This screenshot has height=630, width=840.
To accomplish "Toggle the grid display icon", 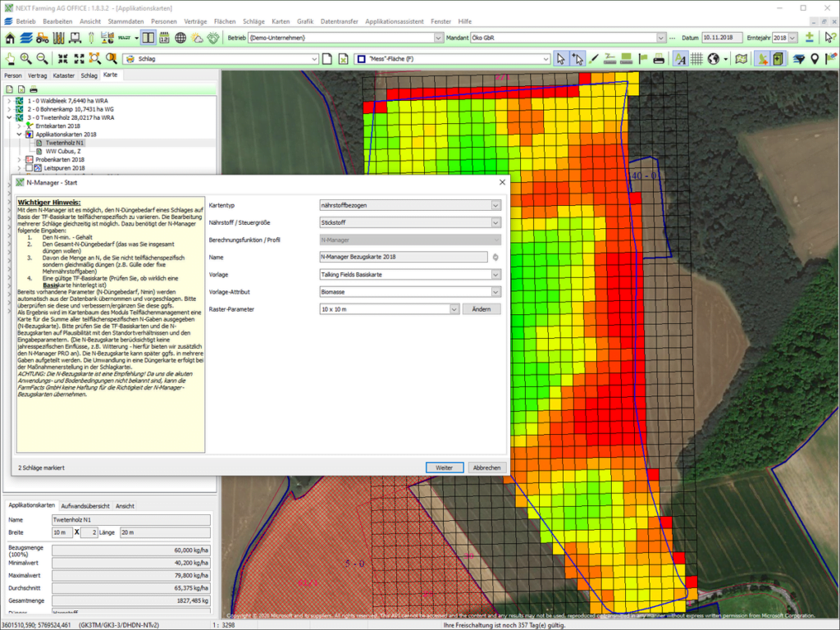I will (698, 57).
